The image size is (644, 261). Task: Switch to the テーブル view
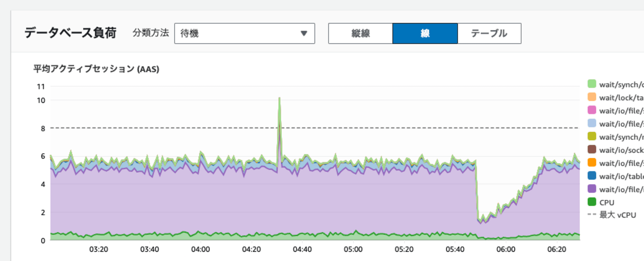[489, 33]
